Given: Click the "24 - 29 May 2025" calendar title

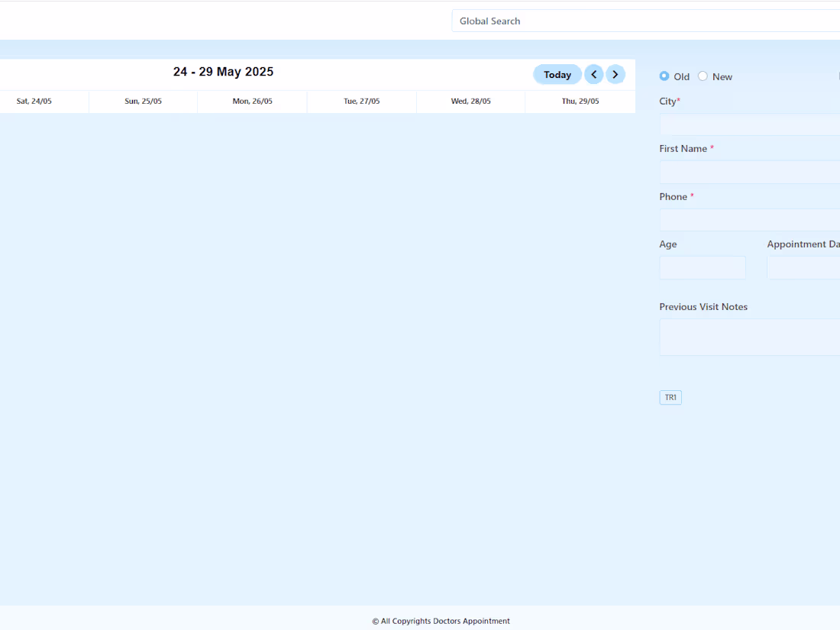Looking at the screenshot, I should [x=223, y=71].
